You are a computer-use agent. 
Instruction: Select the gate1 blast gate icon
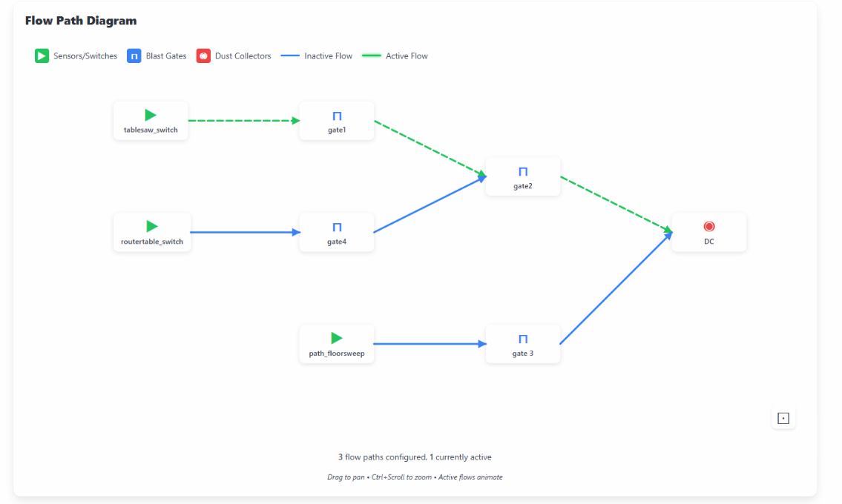tap(337, 116)
